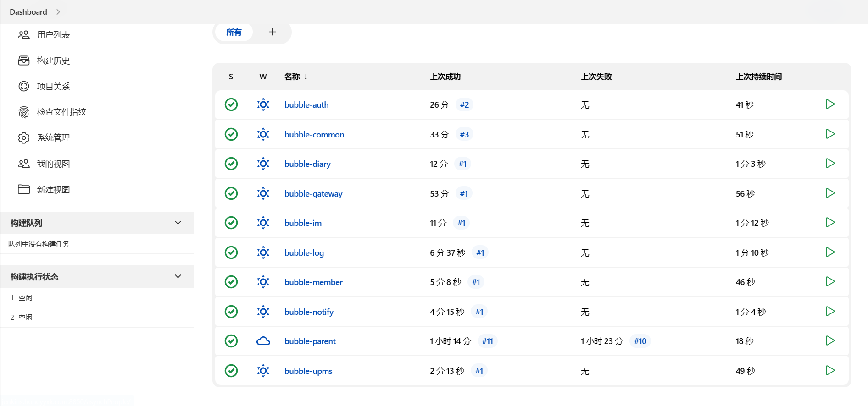Screen dimensions: 868x406
Task: Open 项目关系 in the sidebar
Action: pyautogui.click(x=53, y=86)
